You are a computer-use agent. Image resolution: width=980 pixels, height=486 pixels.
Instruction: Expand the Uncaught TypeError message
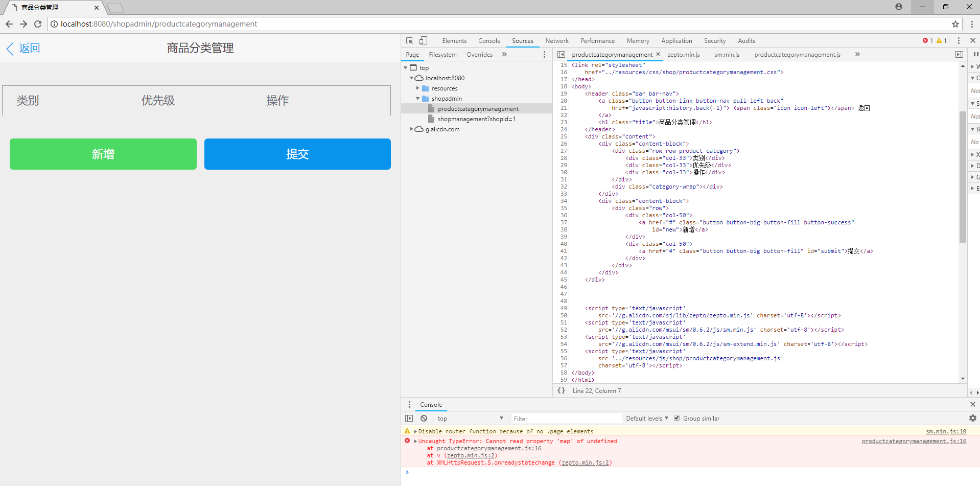(415, 442)
